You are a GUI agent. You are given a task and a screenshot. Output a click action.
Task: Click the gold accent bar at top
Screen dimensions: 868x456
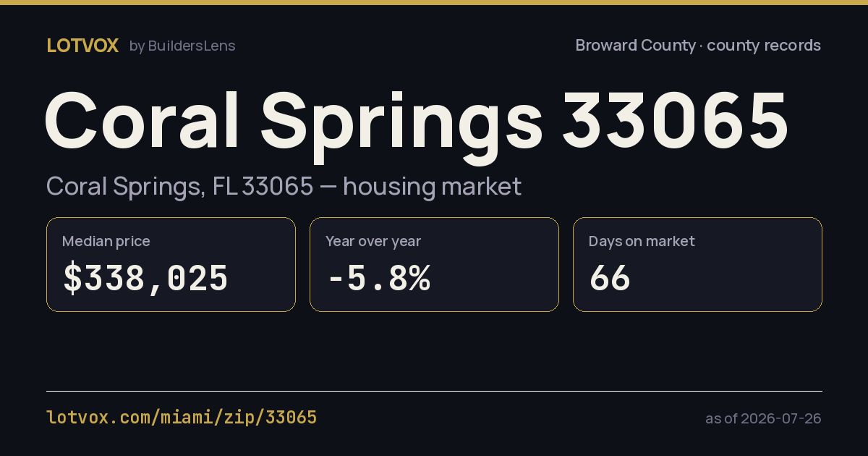click(434, 2)
